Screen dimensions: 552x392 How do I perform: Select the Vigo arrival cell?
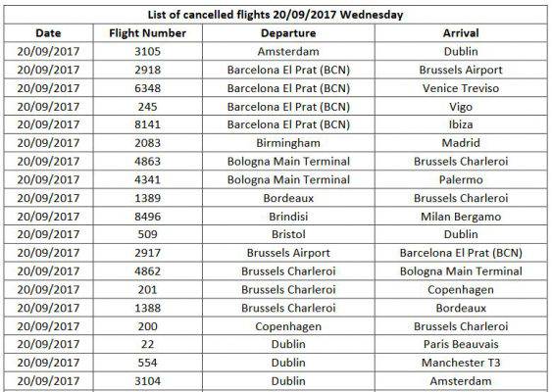tap(461, 106)
